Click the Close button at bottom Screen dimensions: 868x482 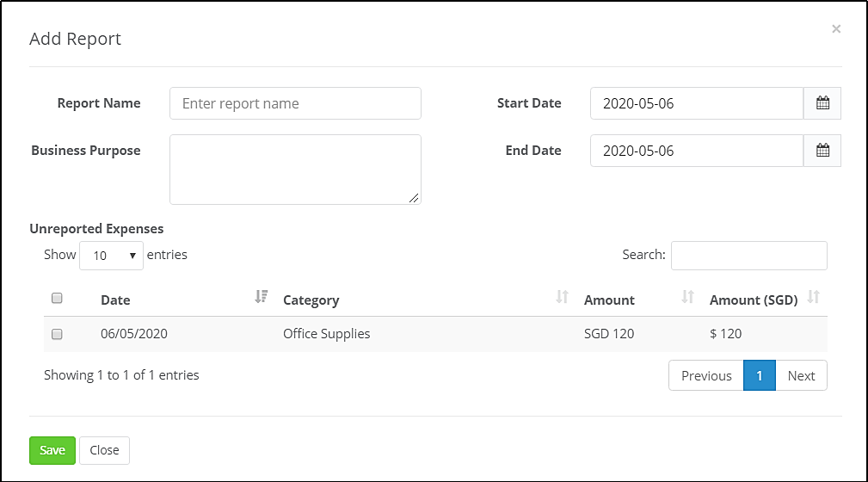point(105,450)
